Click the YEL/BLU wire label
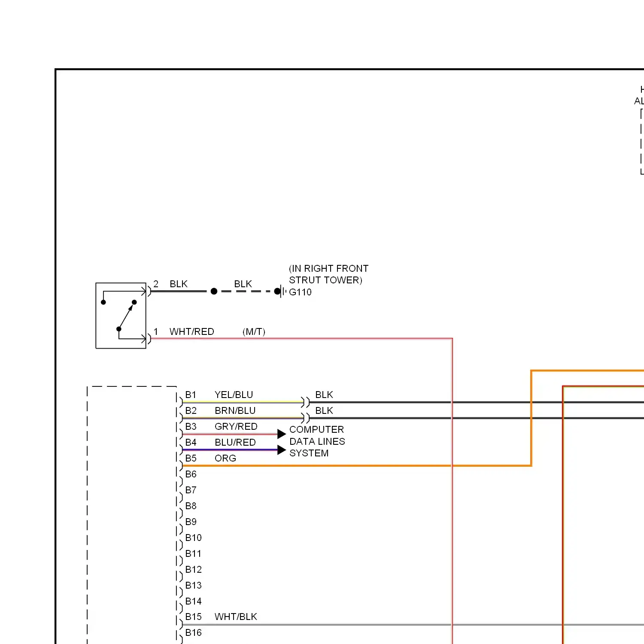Screen dimensions: 644x644 [x=234, y=395]
